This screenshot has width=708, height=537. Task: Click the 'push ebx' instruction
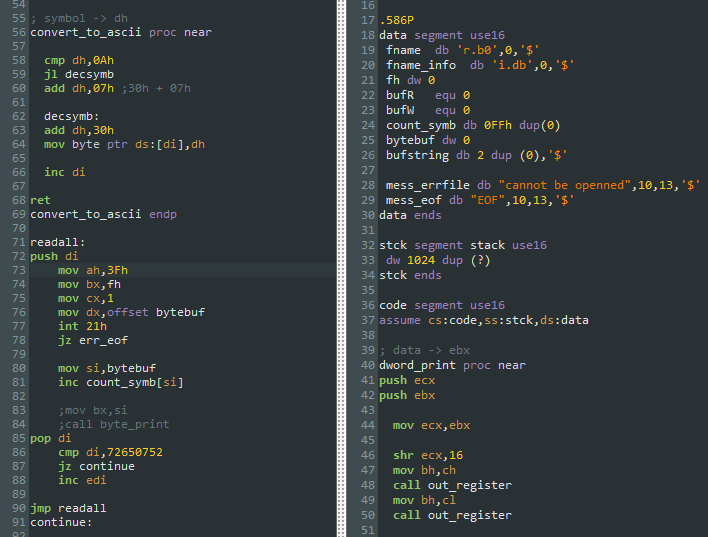pos(407,395)
